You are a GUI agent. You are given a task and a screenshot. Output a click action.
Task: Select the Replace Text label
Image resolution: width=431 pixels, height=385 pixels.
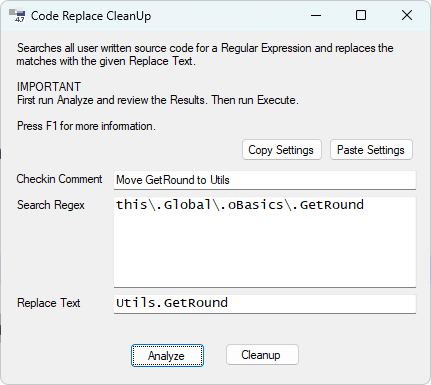pos(49,303)
